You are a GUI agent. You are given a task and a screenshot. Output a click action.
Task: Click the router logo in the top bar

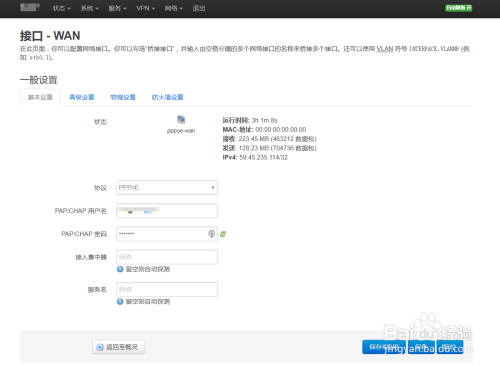coord(30,7)
